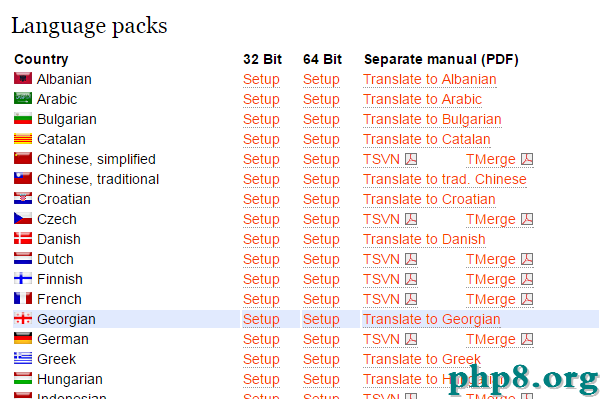Viewport: 604px width, 399px height.
Task: Download the 64 Bit Setup for Danish
Action: click(x=321, y=240)
